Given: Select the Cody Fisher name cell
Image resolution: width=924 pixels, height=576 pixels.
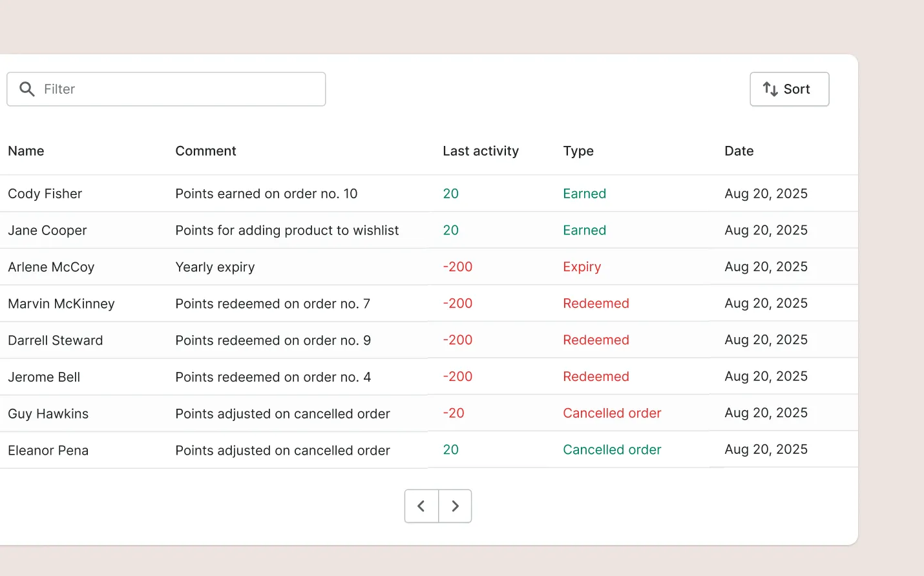Looking at the screenshot, I should click(x=45, y=194).
